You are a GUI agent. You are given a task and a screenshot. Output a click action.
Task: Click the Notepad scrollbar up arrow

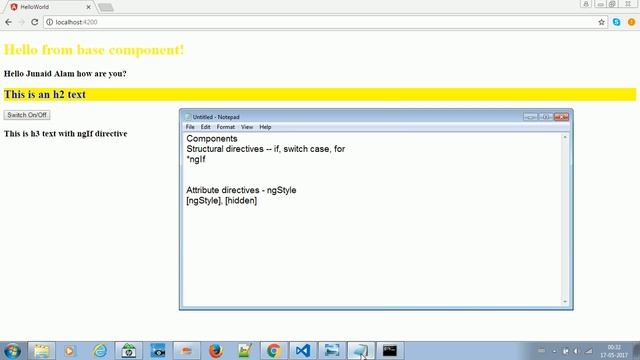pos(565,138)
